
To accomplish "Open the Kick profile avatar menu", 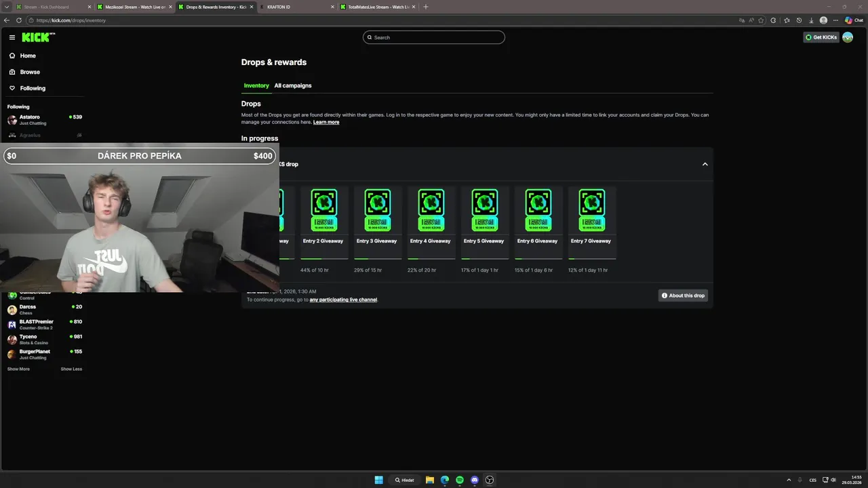I will point(848,37).
